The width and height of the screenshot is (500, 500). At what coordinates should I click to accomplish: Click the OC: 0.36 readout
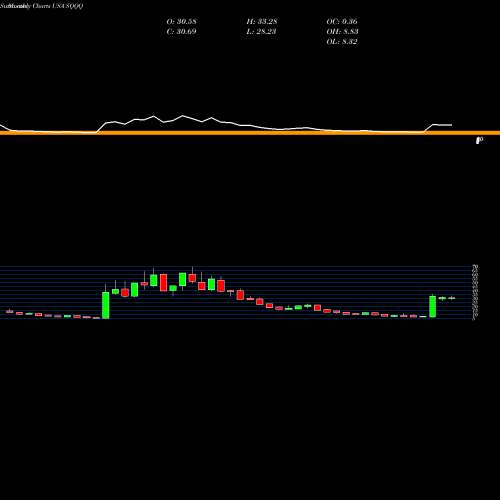point(342,21)
